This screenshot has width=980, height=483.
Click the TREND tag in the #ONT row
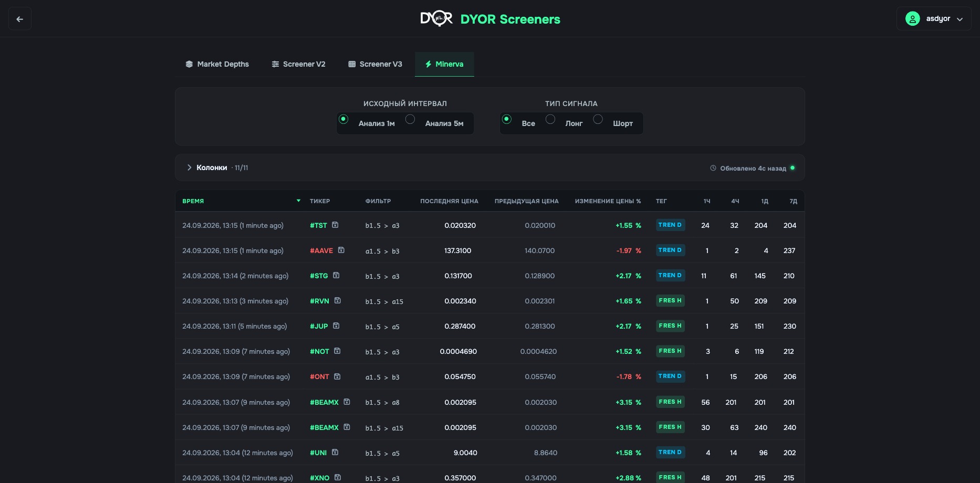coord(670,376)
